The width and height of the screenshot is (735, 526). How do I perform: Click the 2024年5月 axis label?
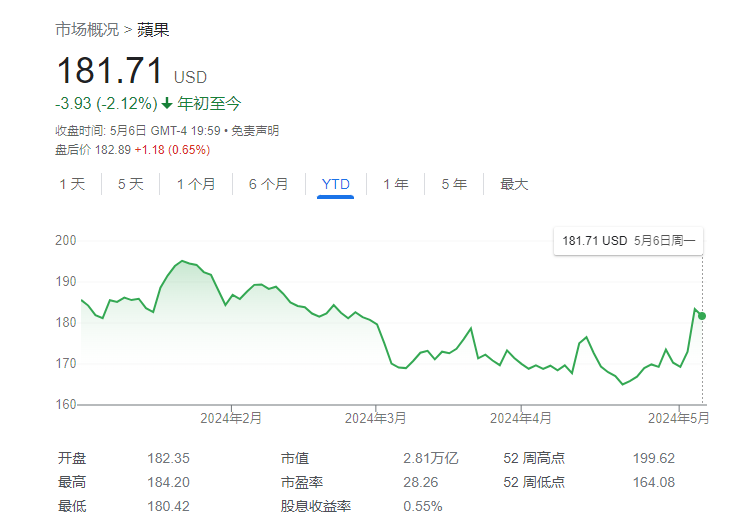pos(678,418)
